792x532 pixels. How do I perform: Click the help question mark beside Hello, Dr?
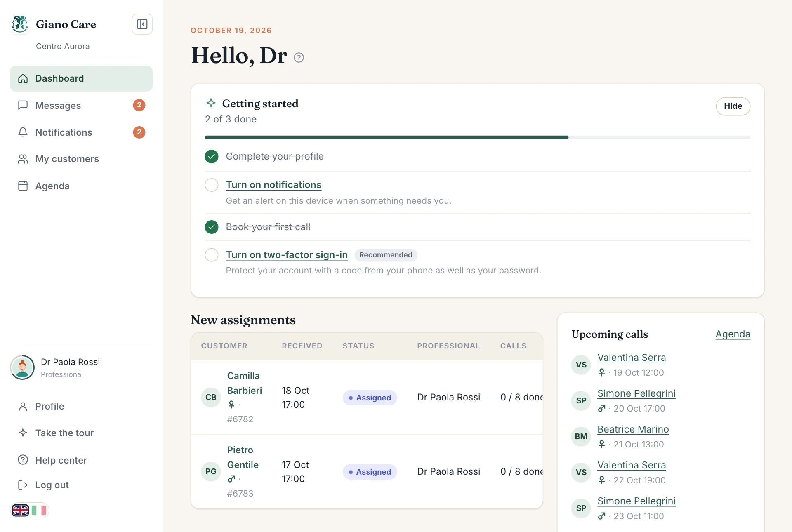[299, 57]
